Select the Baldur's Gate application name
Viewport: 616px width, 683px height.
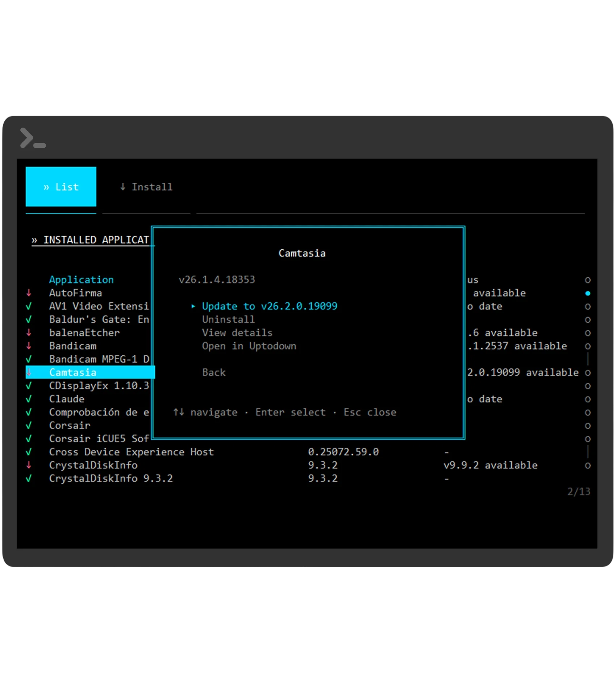[x=99, y=319]
